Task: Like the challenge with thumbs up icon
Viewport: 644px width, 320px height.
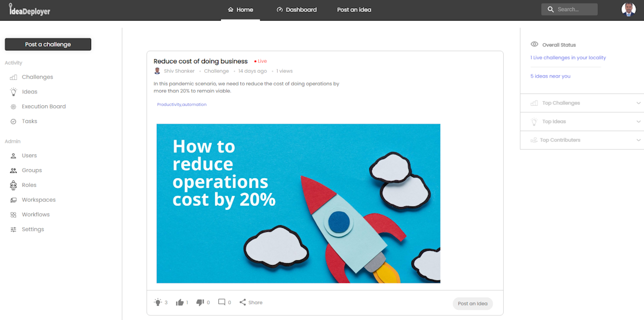Action: click(180, 302)
